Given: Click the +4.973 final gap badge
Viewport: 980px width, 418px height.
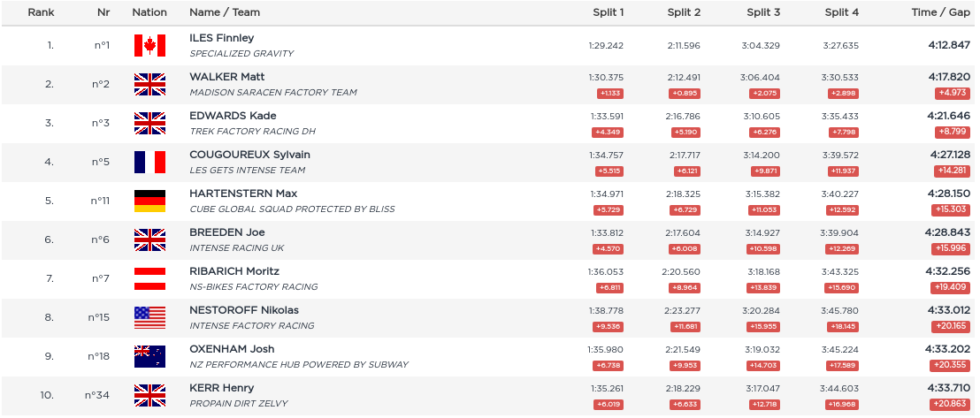Looking at the screenshot, I should pos(952,93).
